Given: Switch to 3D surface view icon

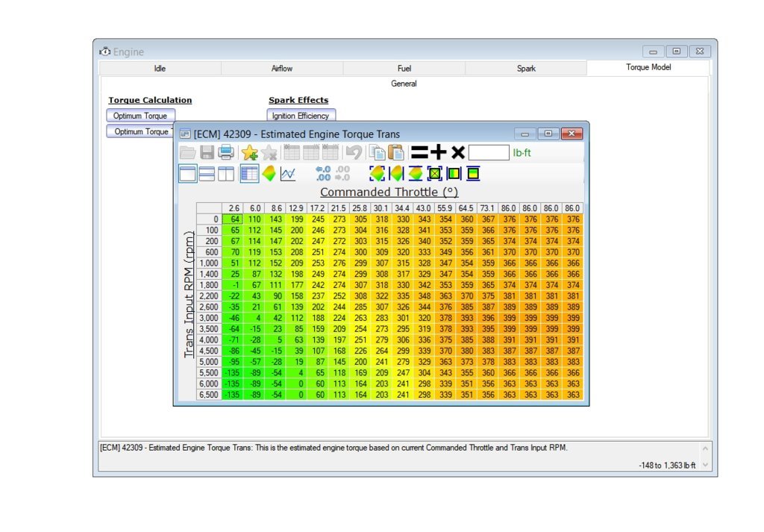Looking at the screenshot, I should click(x=269, y=173).
